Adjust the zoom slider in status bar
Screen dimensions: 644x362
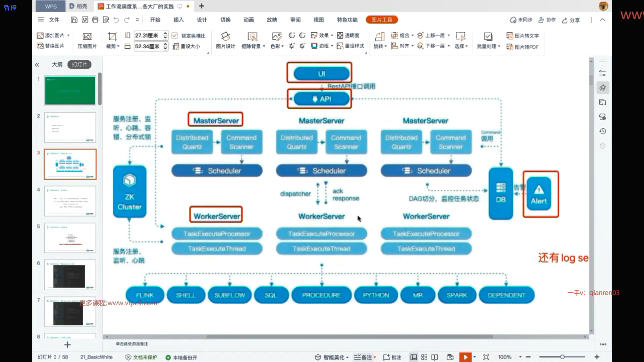(x=562, y=357)
